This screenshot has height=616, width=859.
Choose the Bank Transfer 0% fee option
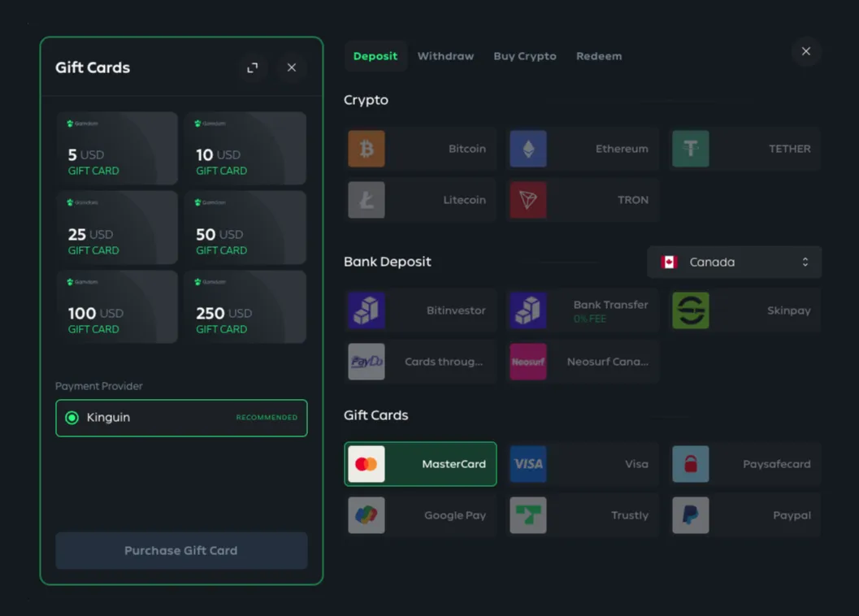pyautogui.click(x=582, y=310)
